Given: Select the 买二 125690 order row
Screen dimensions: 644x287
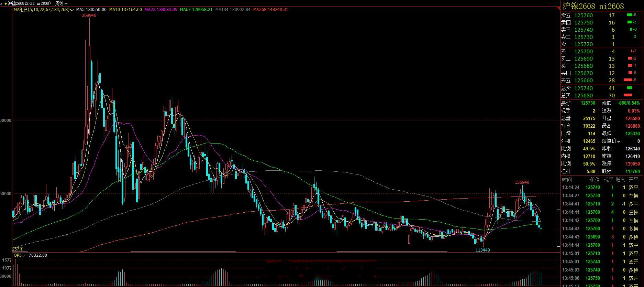Looking at the screenshot, I should [602, 59].
